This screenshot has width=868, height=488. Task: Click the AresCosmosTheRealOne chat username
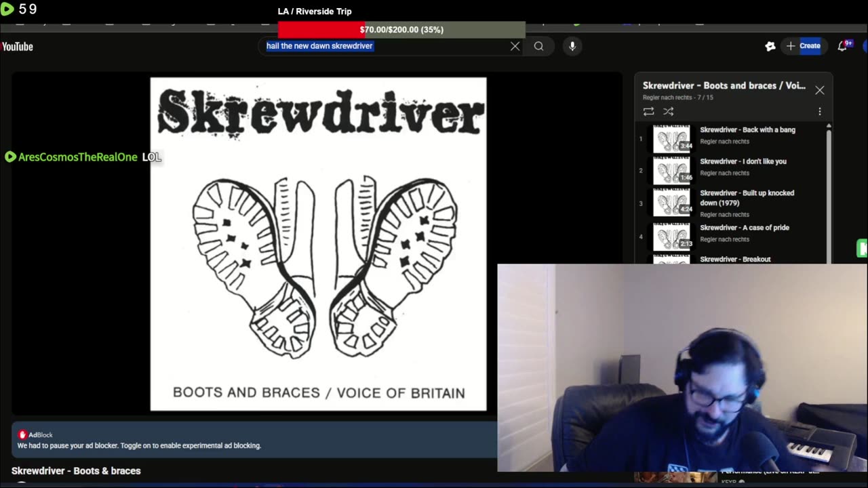pos(77,157)
